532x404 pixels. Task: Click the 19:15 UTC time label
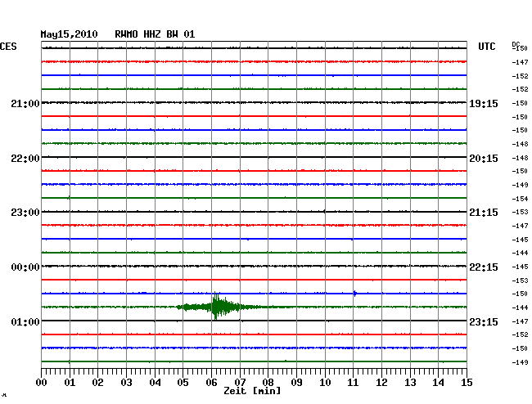tap(484, 104)
